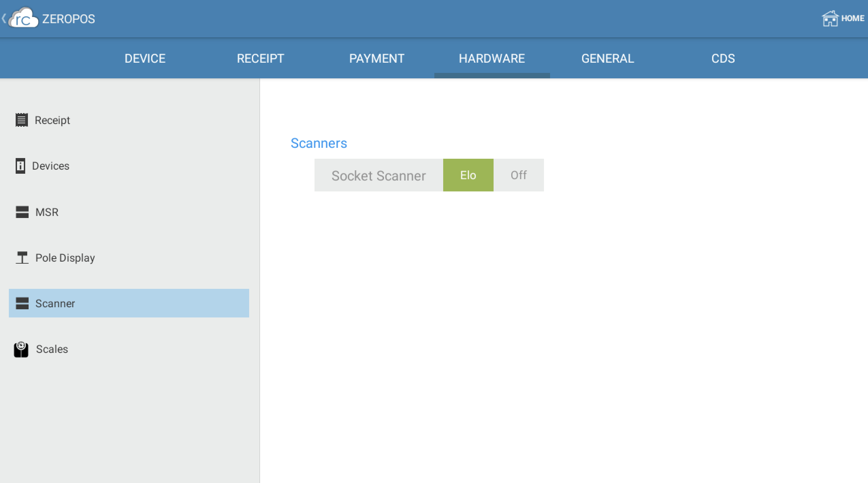Click the ZEROPOS title text
The image size is (868, 483).
coord(68,19)
